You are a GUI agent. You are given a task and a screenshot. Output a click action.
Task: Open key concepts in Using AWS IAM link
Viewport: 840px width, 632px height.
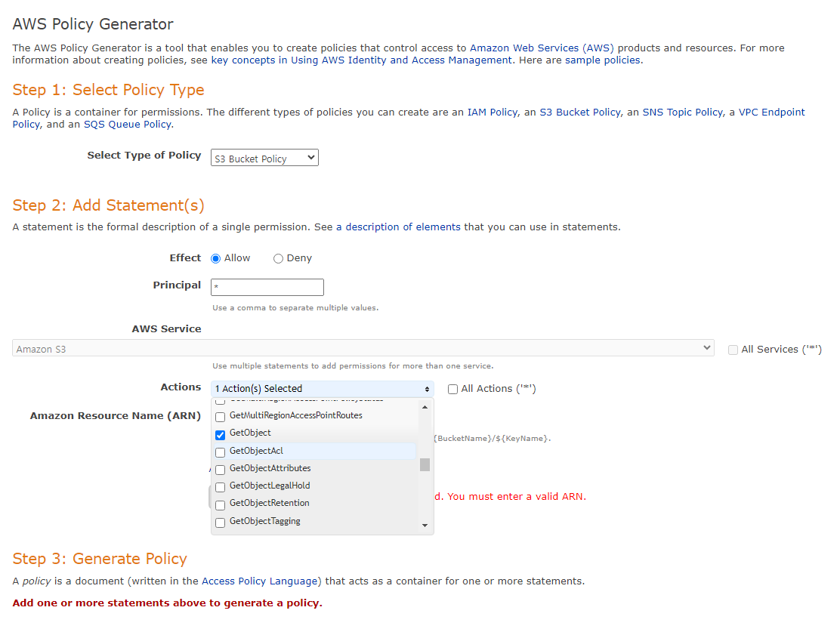362,60
